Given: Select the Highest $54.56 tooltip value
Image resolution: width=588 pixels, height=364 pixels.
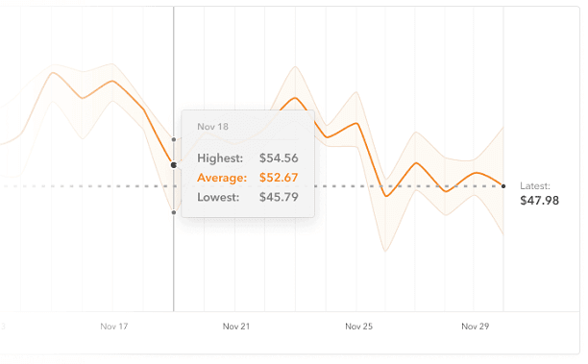Looking at the screenshot, I should tap(279, 158).
